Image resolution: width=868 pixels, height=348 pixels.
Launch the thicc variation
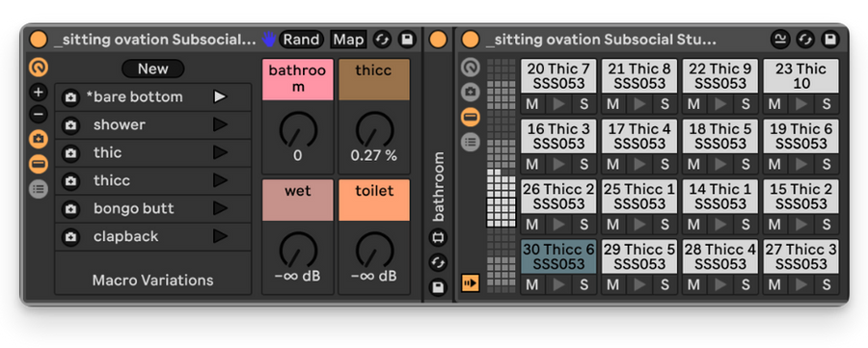[220, 180]
